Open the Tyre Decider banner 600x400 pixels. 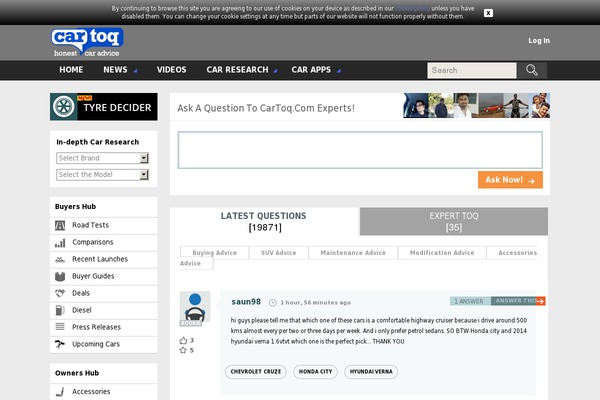click(104, 107)
